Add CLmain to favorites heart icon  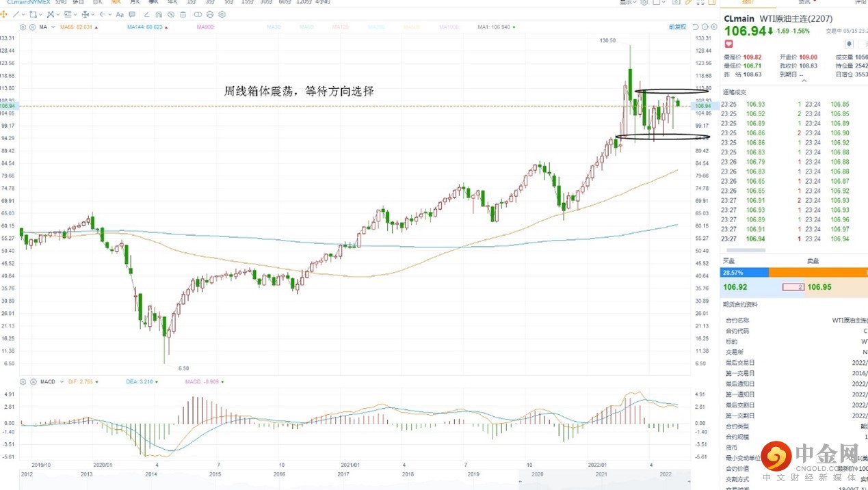pyautogui.click(x=728, y=44)
